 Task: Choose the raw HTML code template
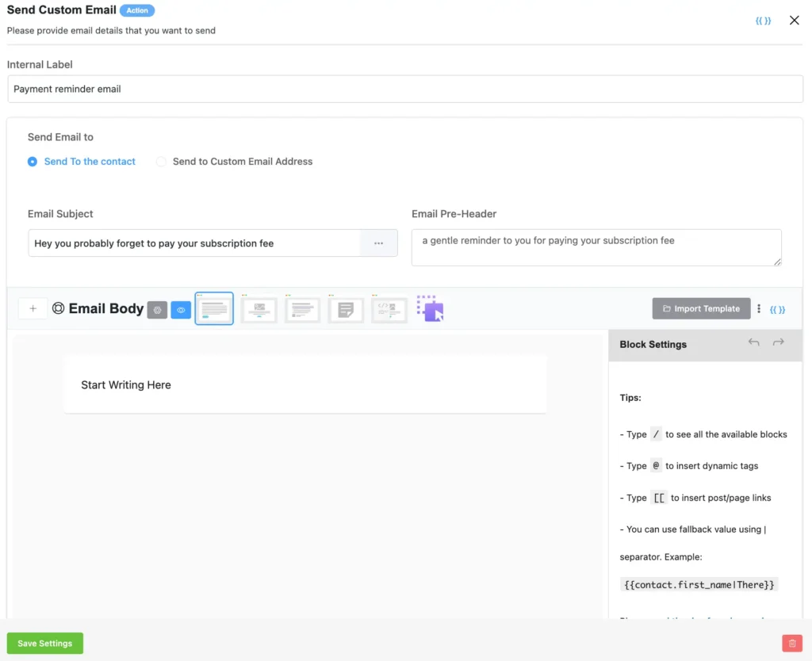389,309
